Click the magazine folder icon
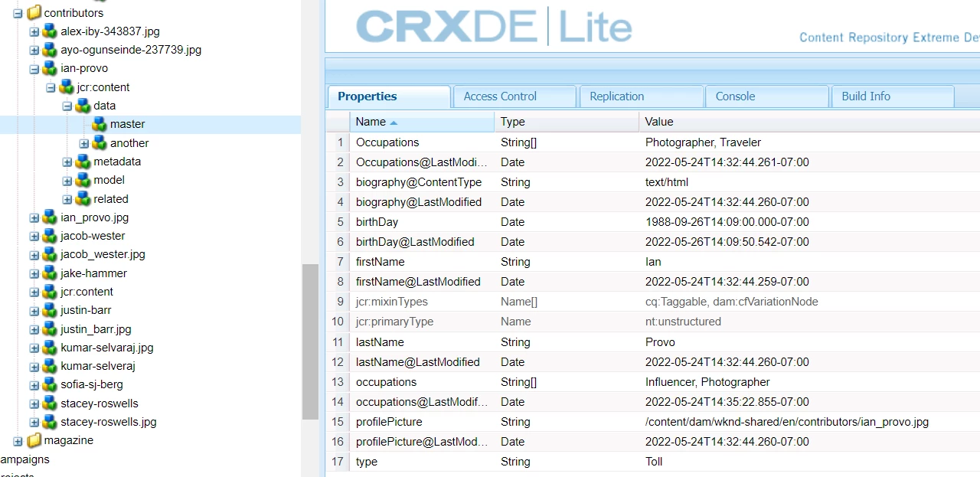 click(x=34, y=440)
